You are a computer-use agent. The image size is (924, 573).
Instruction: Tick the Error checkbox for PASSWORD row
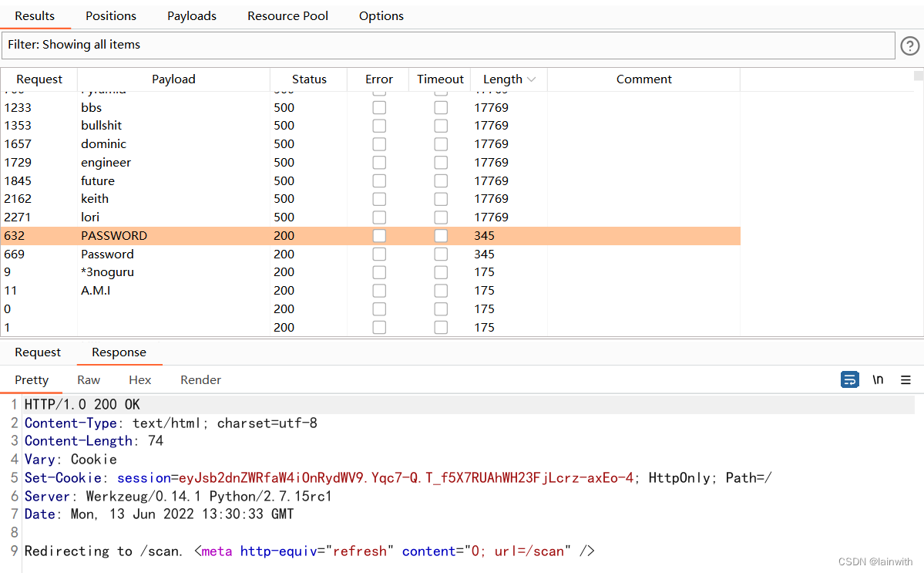pyautogui.click(x=379, y=236)
